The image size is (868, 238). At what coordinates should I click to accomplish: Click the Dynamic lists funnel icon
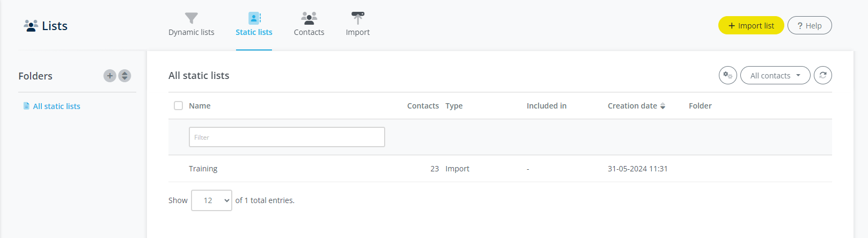[191, 18]
